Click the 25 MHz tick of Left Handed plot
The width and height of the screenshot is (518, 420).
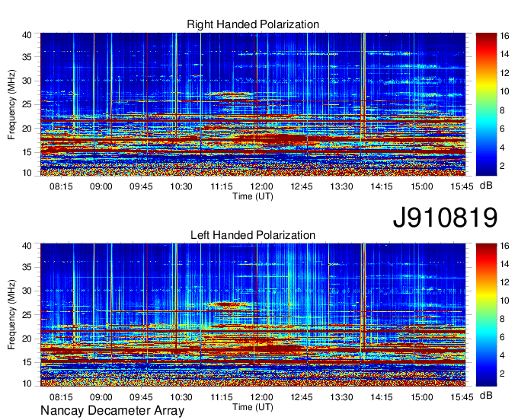(27, 315)
